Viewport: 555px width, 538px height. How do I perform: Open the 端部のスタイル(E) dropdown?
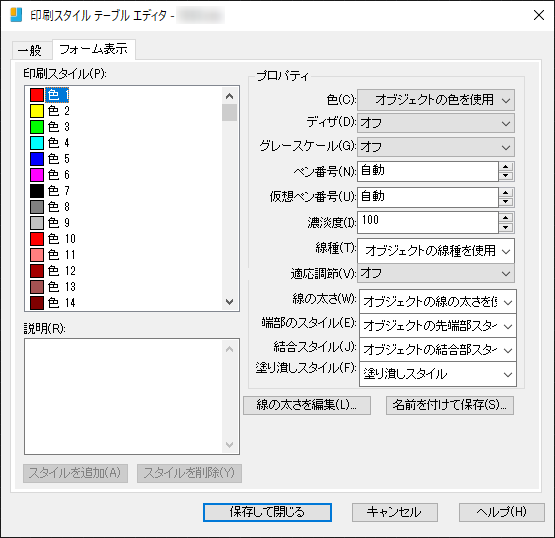click(x=438, y=325)
